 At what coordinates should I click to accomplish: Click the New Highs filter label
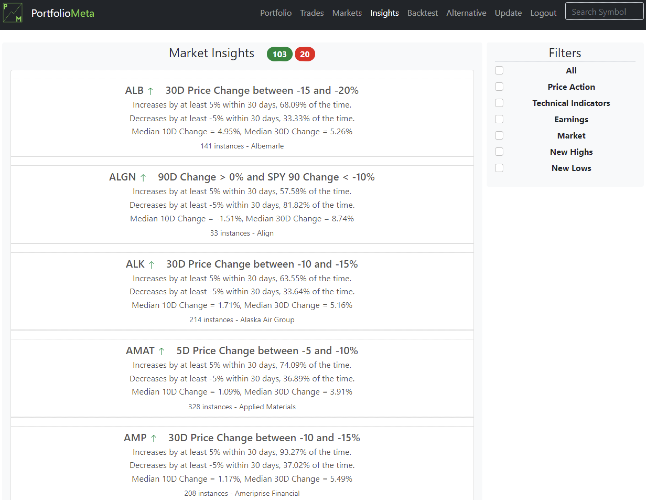point(571,152)
